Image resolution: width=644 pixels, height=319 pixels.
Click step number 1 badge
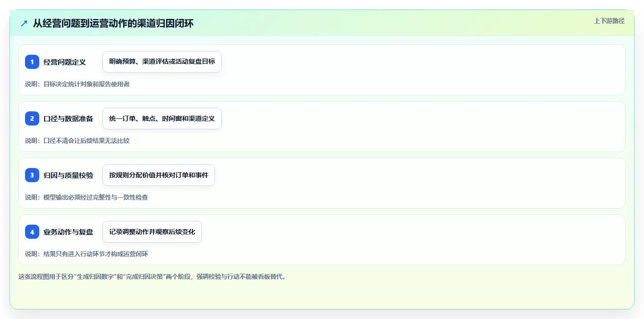[x=32, y=62]
